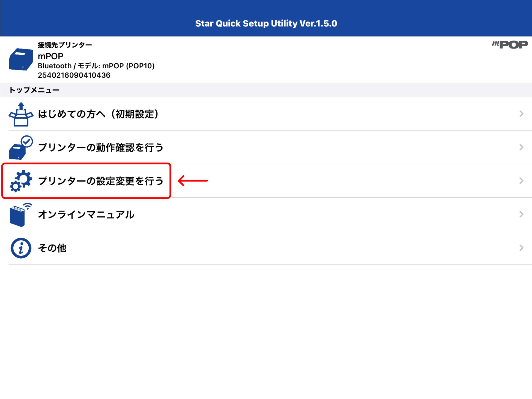Click chevron on the 設定変更 row

coord(521,181)
